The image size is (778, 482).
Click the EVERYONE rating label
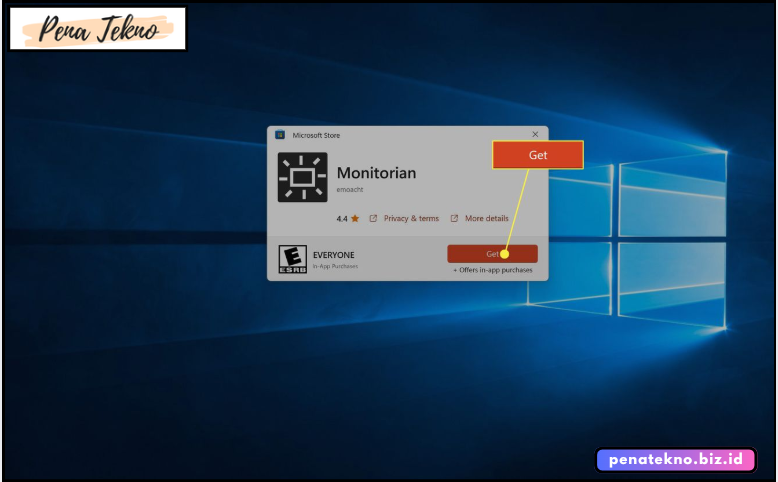pyautogui.click(x=333, y=255)
